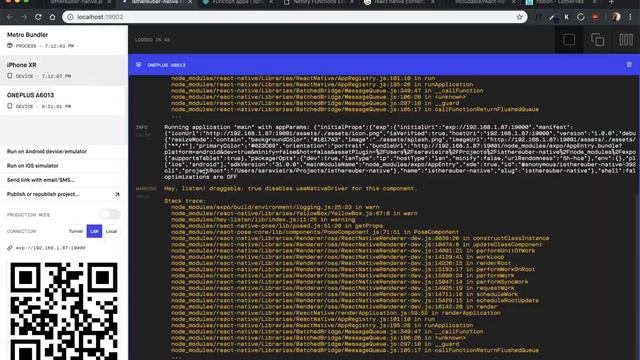640x360 pixels.
Task: Switch to the first browser tab
Action: pos(77,2)
